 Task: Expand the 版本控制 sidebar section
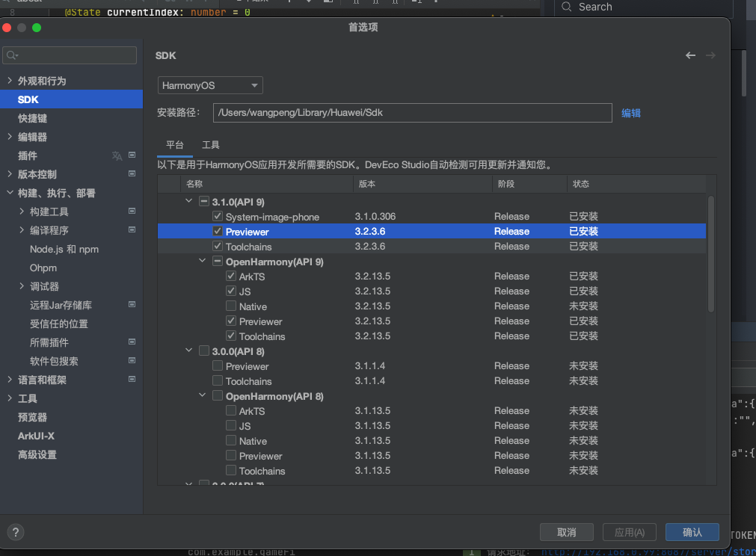pyautogui.click(x=10, y=174)
